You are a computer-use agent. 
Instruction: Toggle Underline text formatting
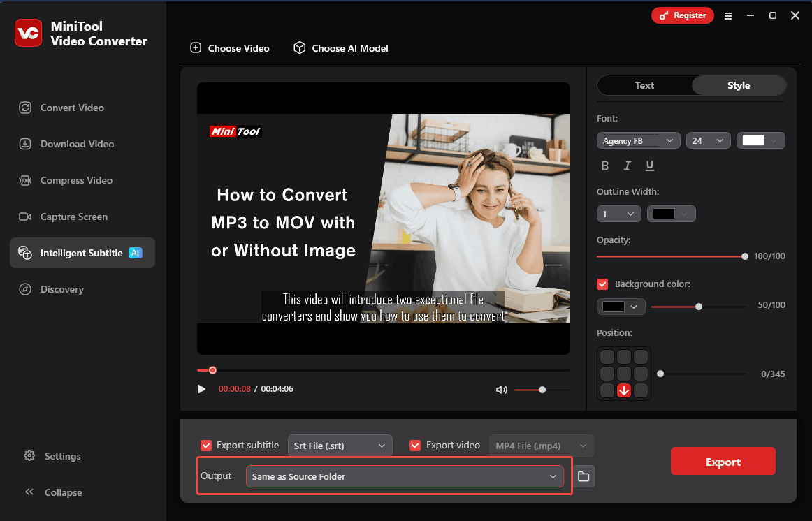coord(650,166)
